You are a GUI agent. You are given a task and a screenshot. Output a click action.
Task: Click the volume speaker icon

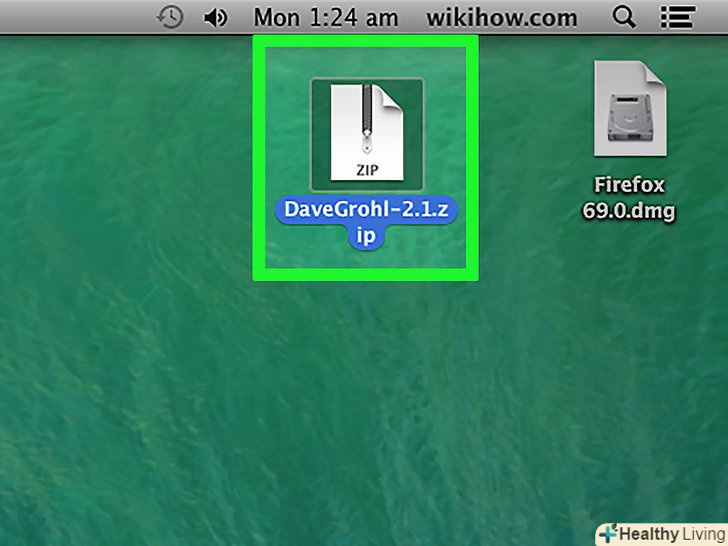point(215,18)
